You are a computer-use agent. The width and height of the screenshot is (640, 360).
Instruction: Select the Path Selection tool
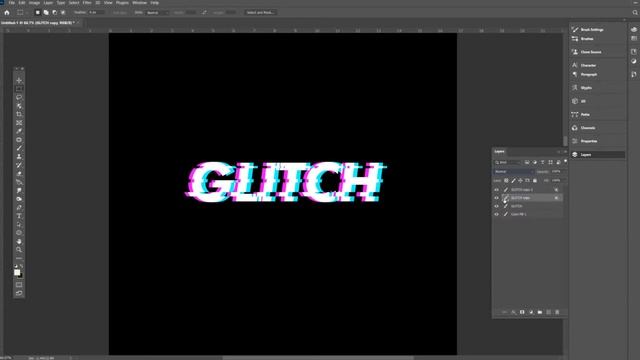19,224
